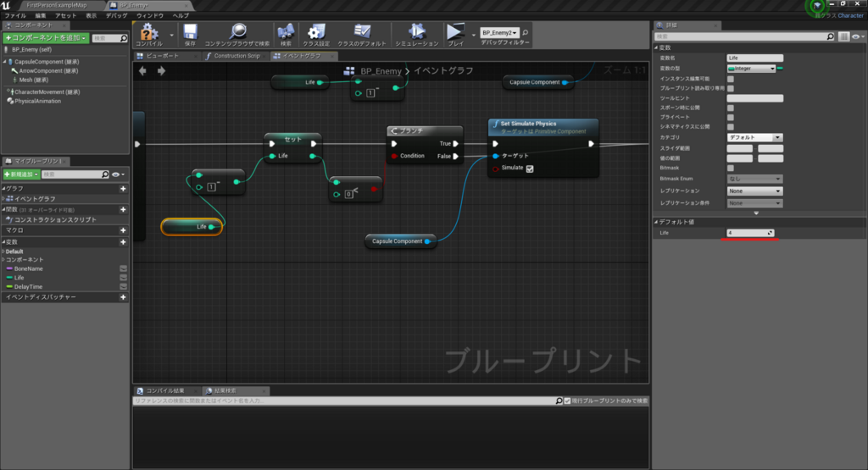Expand advanced variable properties arrow

756,213
